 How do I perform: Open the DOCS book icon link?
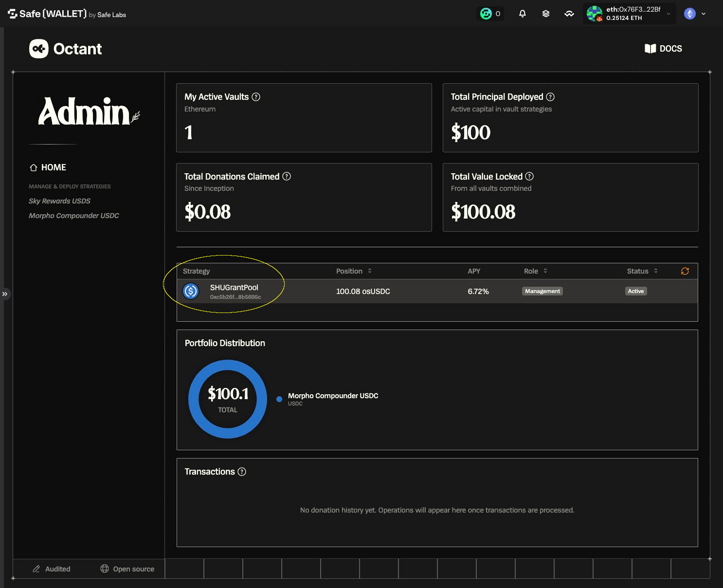coord(650,49)
